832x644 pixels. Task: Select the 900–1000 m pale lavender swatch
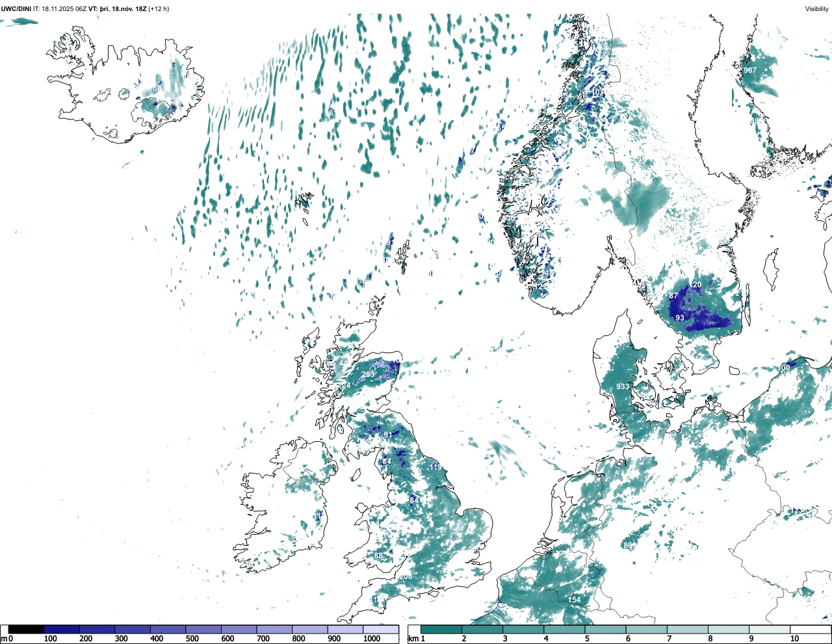345,629
